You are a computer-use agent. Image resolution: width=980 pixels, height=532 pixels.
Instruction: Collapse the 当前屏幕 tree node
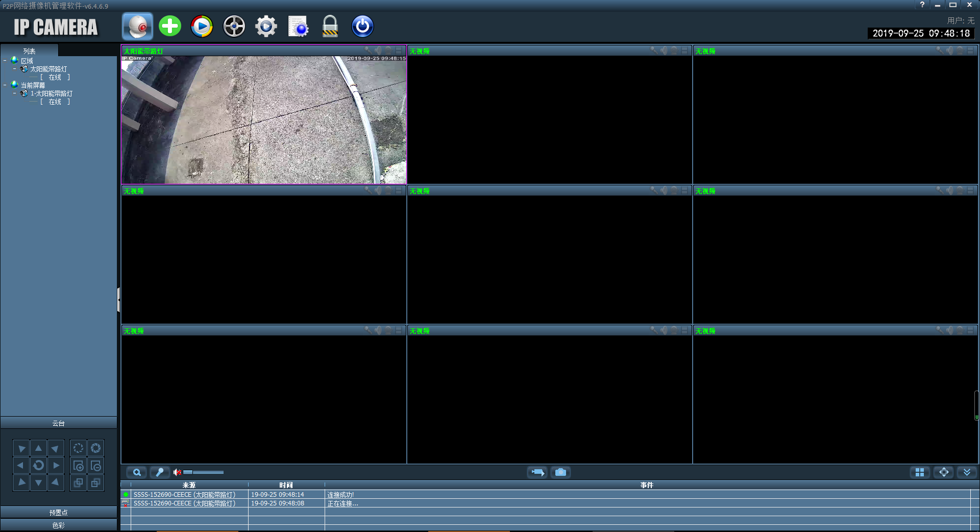tap(5, 85)
